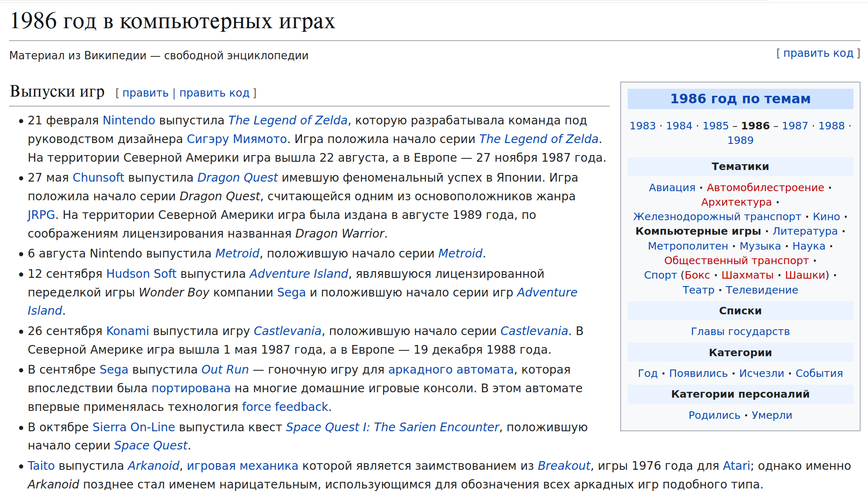Viewport: 868px width, 498px height.
Task: Open the Hudson Soft article link
Action: pos(141,274)
